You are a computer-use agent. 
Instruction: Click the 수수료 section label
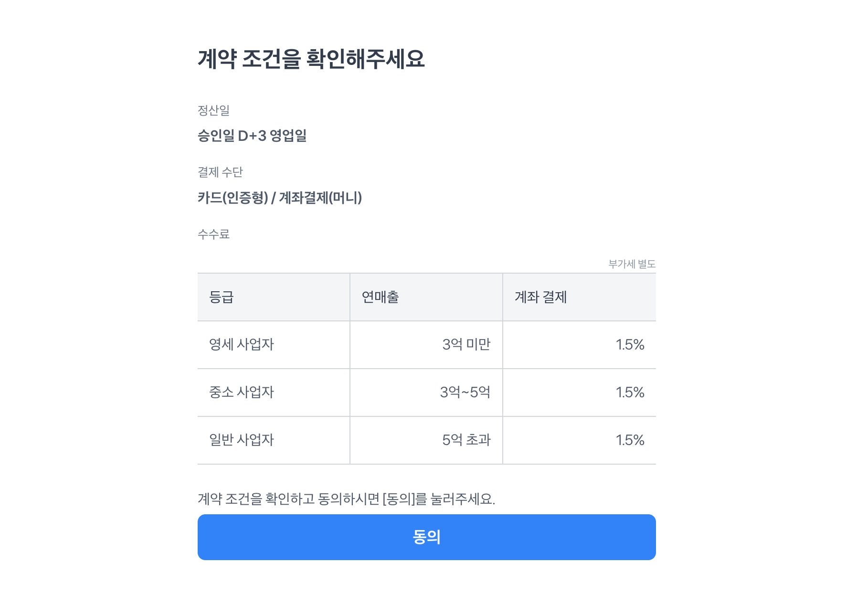click(x=213, y=234)
